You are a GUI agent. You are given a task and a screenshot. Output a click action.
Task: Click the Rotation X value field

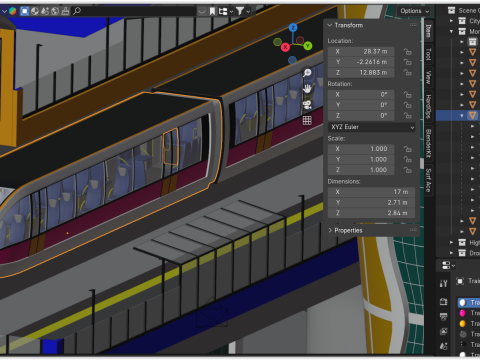pos(361,95)
